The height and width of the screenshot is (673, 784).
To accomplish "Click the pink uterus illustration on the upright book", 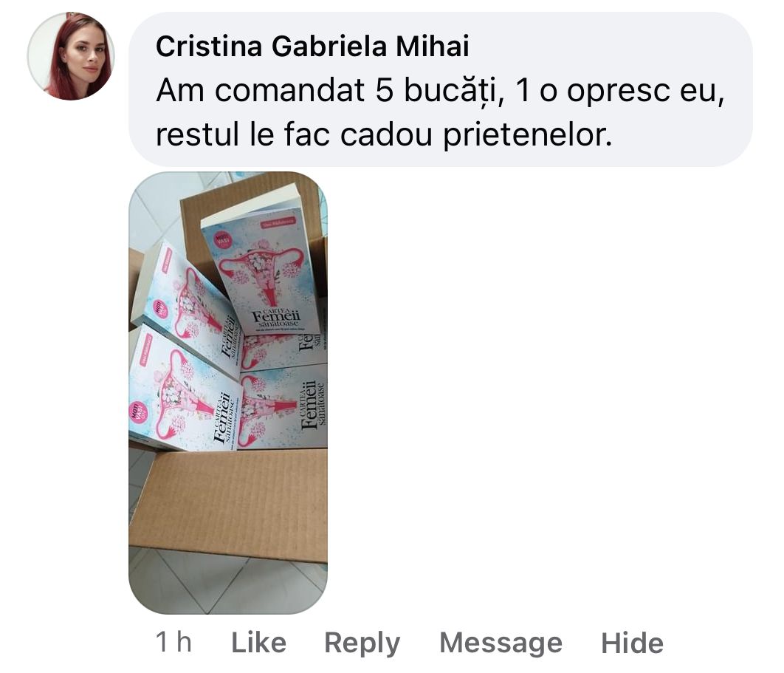I will click(x=263, y=273).
